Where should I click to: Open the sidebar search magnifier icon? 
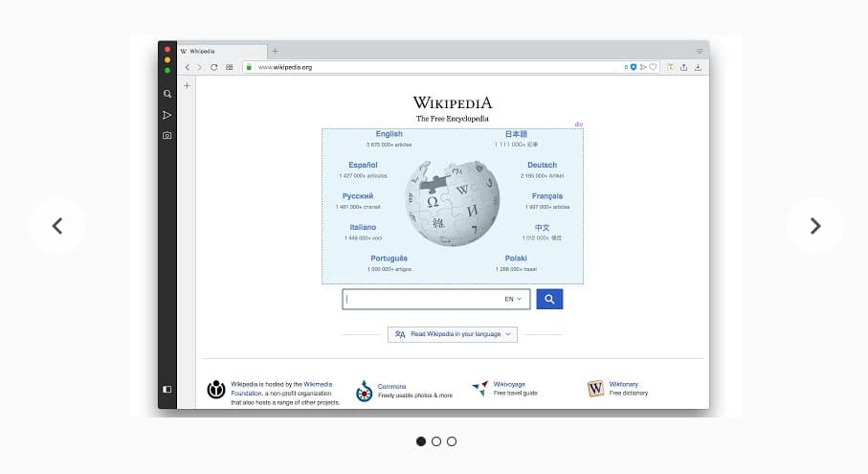167,94
